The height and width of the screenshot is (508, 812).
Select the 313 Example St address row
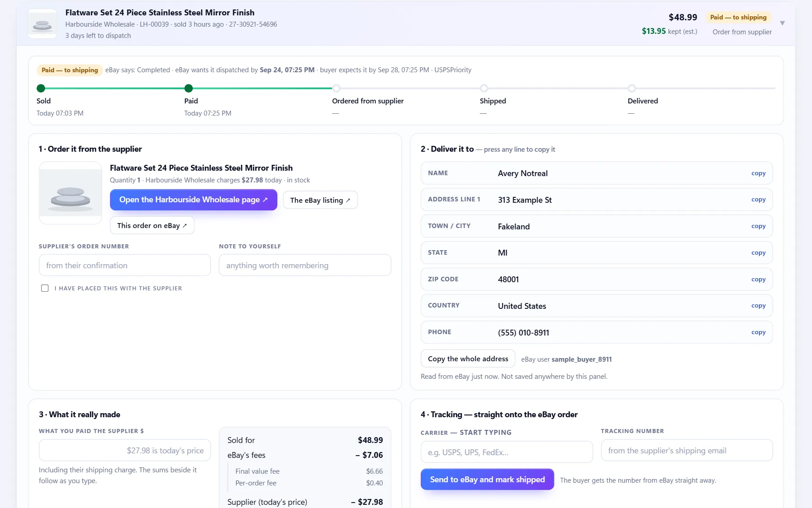pos(596,200)
